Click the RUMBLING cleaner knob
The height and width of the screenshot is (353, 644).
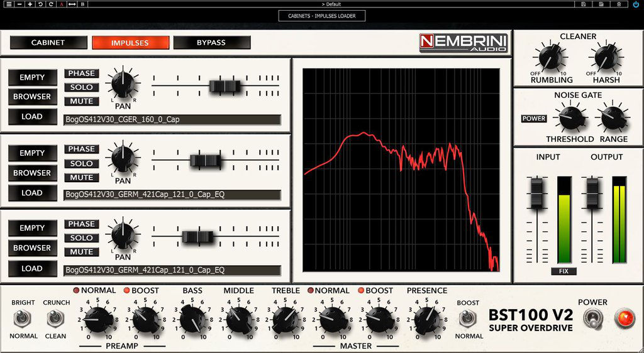coord(550,58)
